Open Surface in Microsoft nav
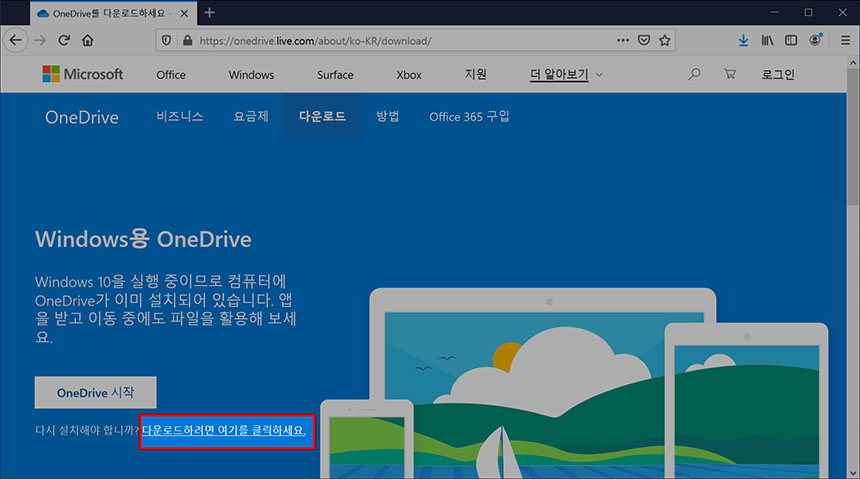The image size is (860, 479). [x=335, y=75]
